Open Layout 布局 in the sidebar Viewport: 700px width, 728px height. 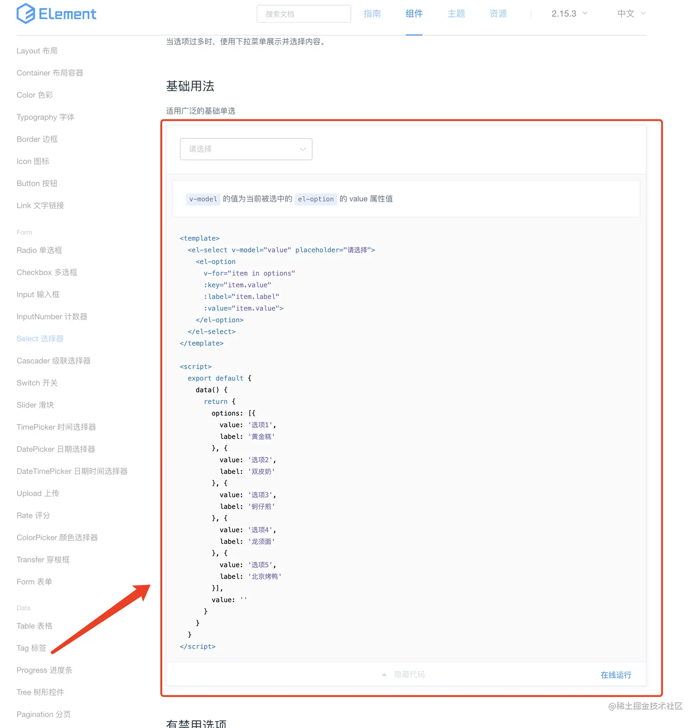coord(37,51)
